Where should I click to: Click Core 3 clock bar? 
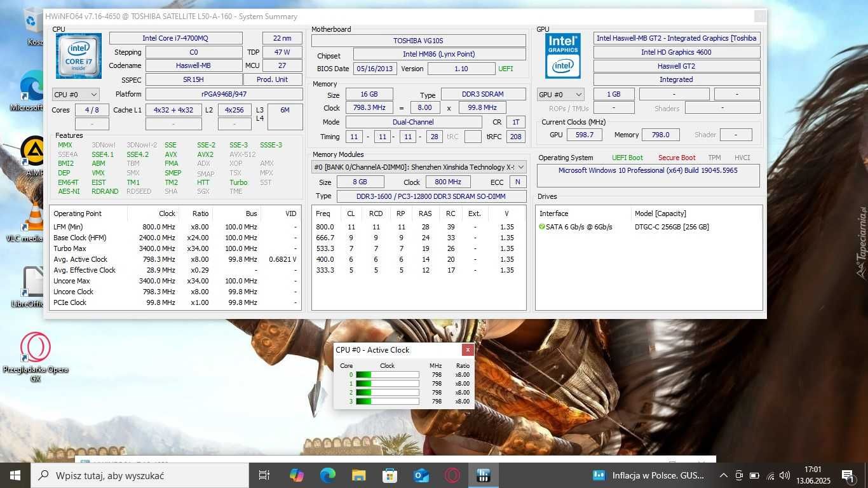coord(387,402)
